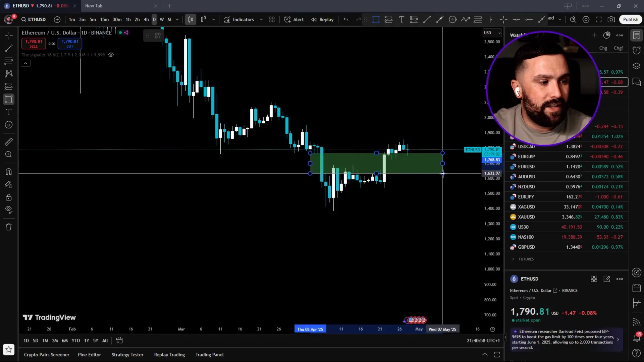Open quick search icon in top toolbar
Viewport: 644px width, 362px height.
[573, 19]
